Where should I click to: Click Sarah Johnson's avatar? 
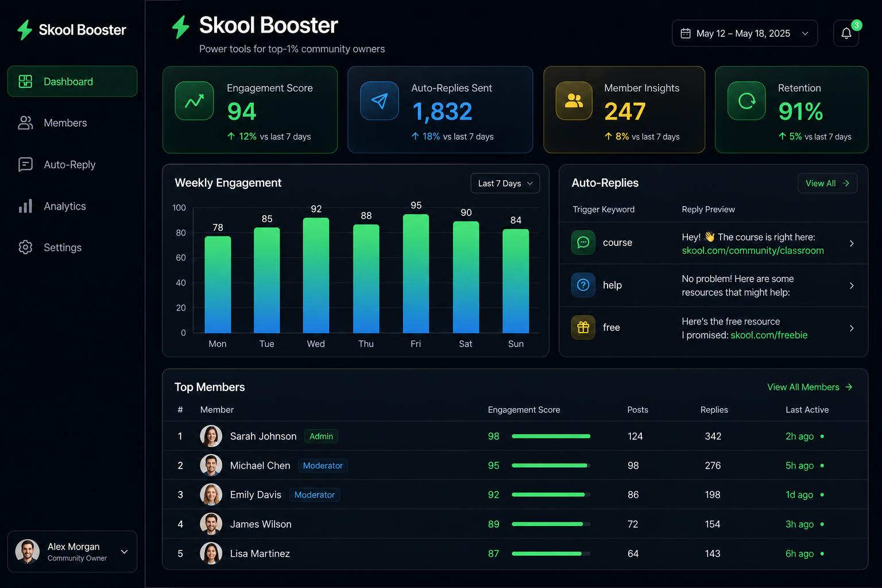tap(211, 436)
